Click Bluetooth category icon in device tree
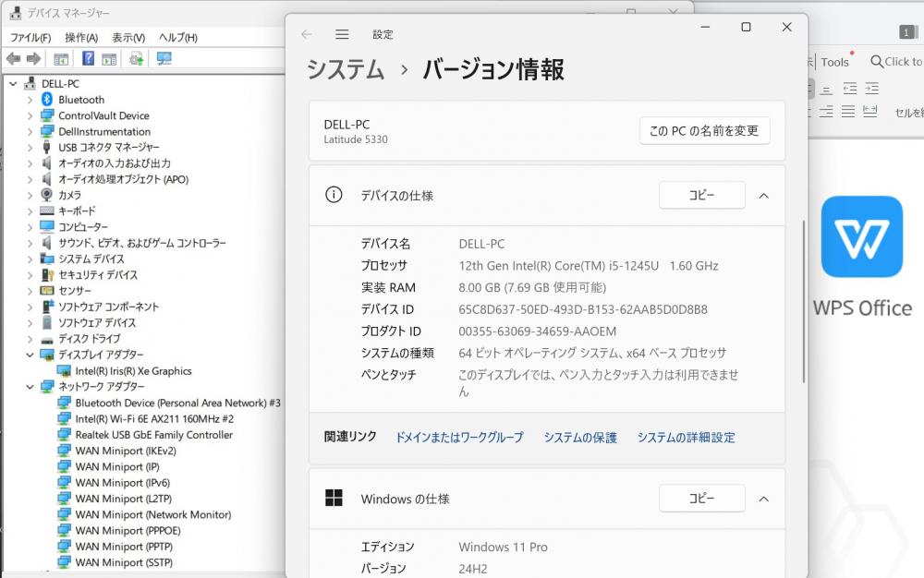924x578 pixels. 47,100
